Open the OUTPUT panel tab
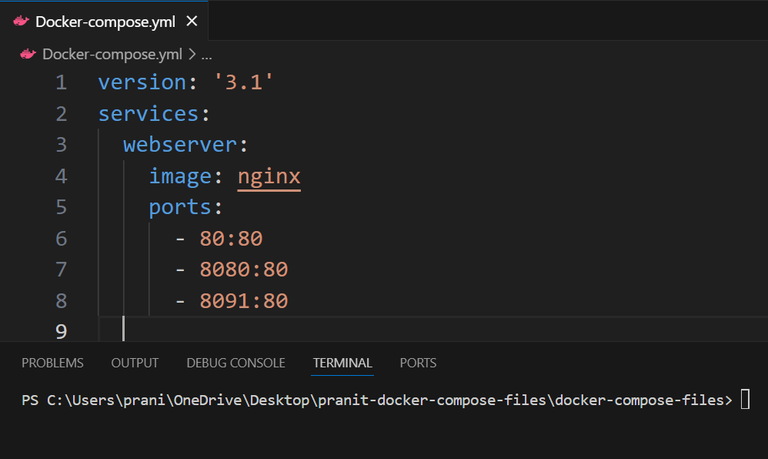 click(135, 363)
